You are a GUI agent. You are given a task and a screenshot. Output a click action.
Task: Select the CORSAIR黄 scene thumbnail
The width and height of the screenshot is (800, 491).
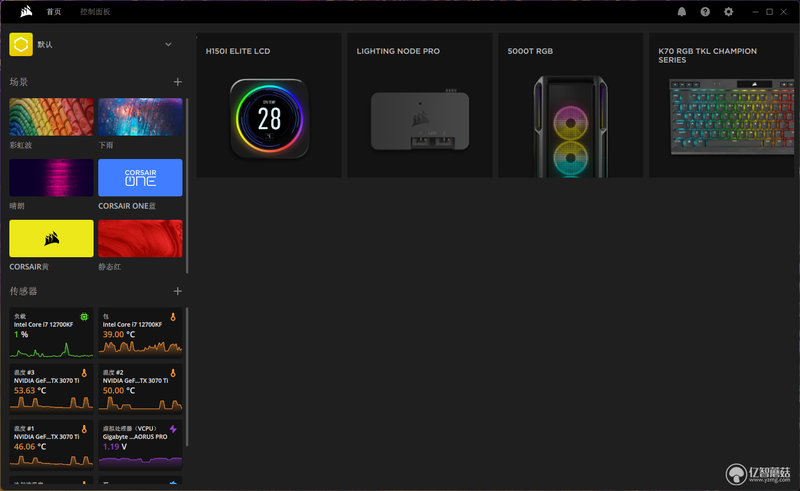(52, 238)
